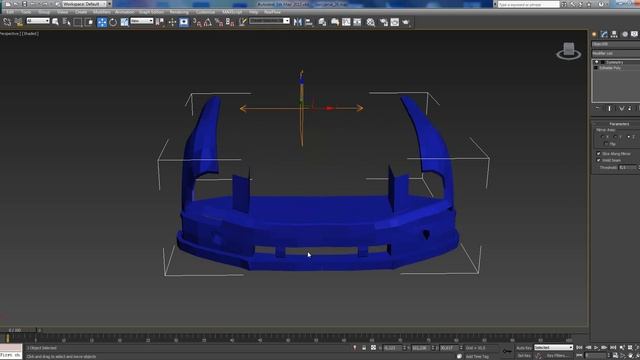Open the key mode Selected dropdown
Image resolution: width=640 pixels, height=360 pixels.
tap(553, 347)
